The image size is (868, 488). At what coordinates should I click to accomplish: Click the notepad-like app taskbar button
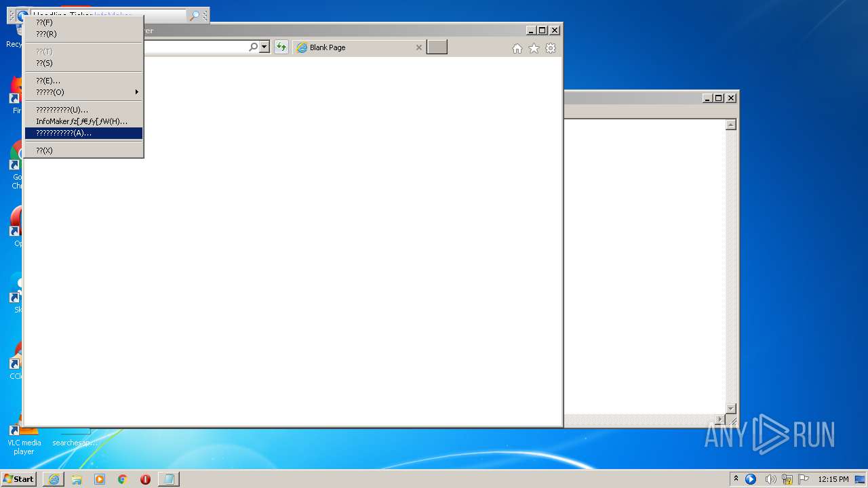coord(169,479)
